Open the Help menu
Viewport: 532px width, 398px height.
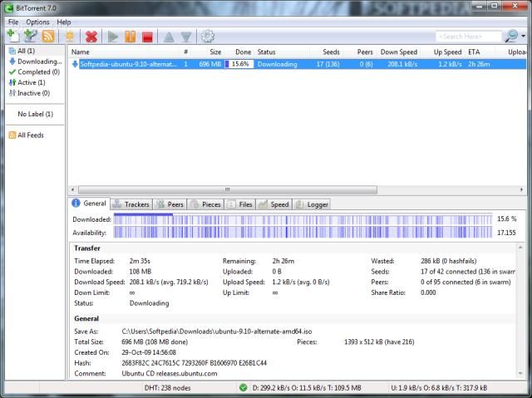click(64, 22)
